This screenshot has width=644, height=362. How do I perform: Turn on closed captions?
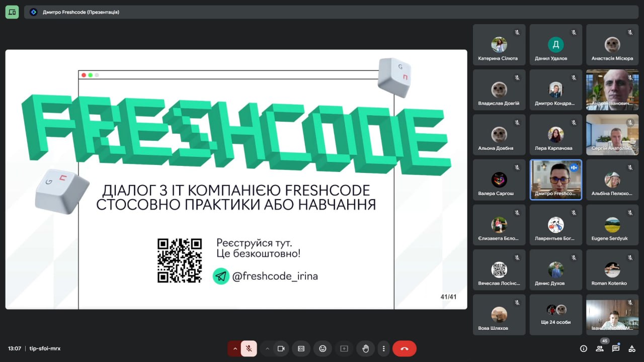pos(301,348)
